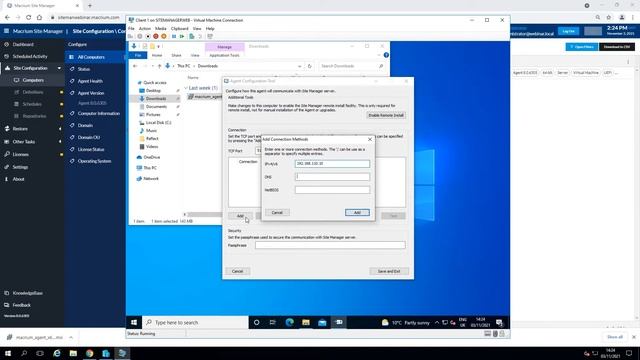Select the License Status filter tag
This screenshot has height=360, width=640.
[91, 149]
